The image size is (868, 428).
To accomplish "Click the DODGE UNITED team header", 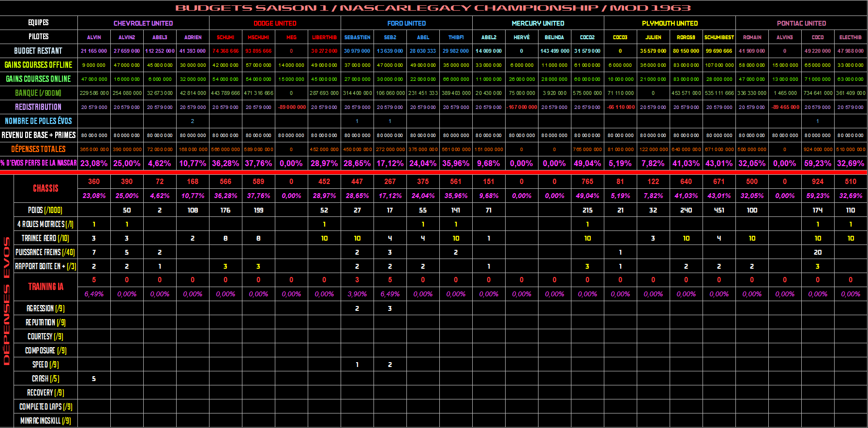I will (x=275, y=23).
